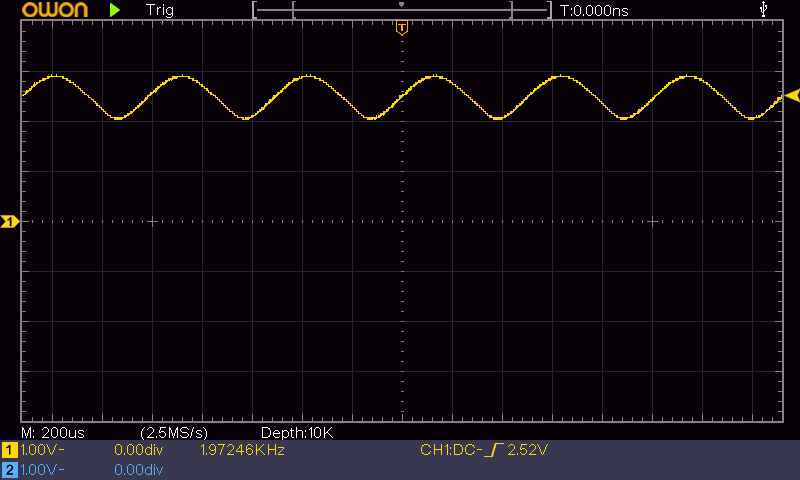Image resolution: width=800 pixels, height=480 pixels.
Task: Click the green Run status arrow icon
Action: coord(115,10)
